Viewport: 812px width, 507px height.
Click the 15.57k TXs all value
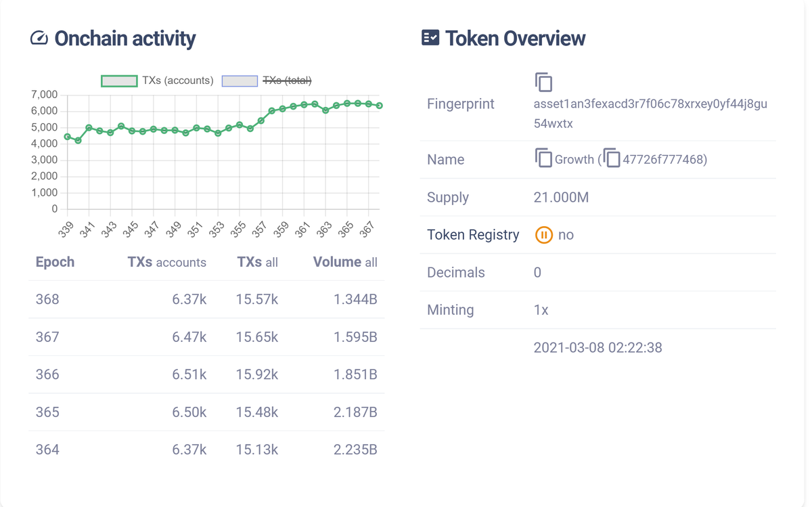click(x=257, y=299)
